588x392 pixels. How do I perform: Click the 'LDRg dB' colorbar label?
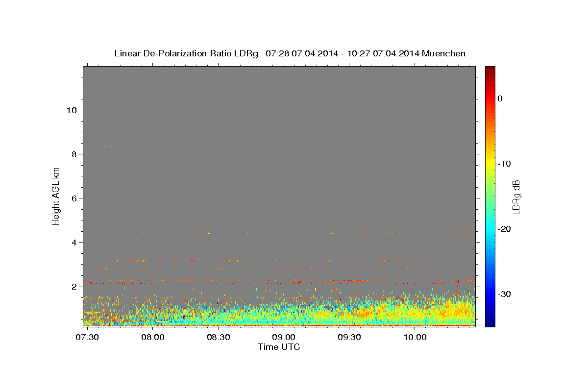(516, 196)
